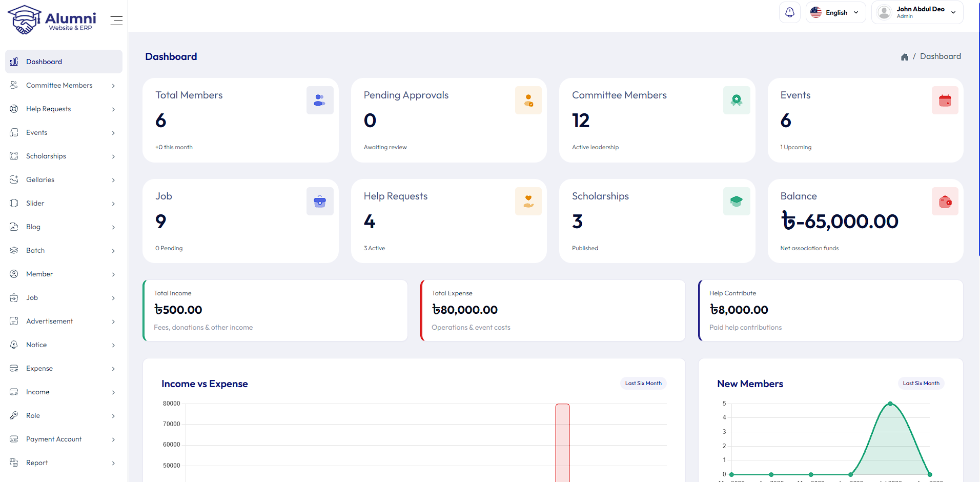Click Last Six Month on New Members
This screenshot has height=482, width=980.
point(921,383)
